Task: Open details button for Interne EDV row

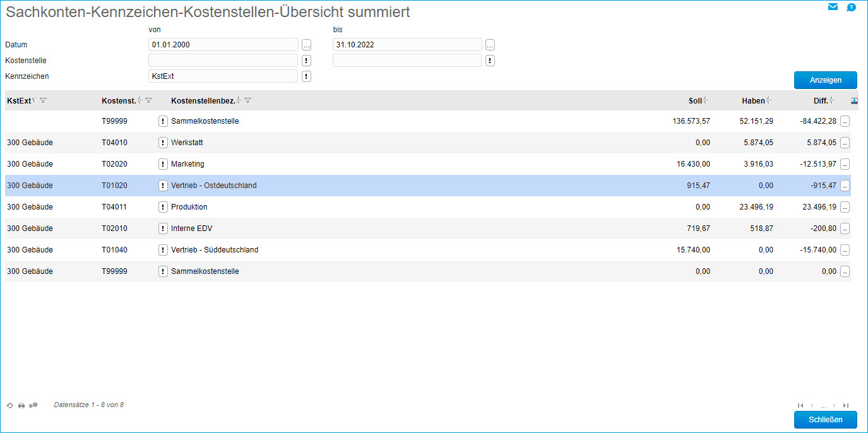Action: 845,228
